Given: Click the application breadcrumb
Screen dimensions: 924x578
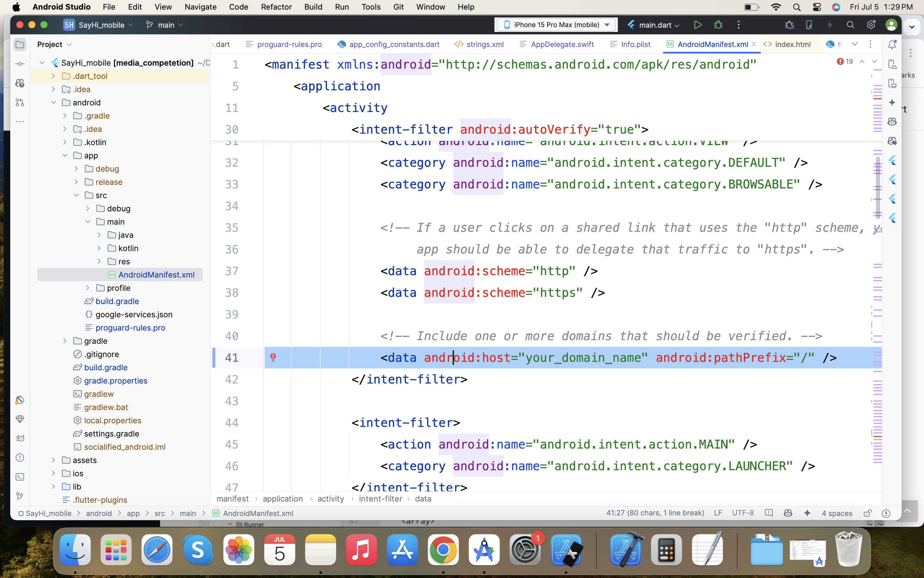Looking at the screenshot, I should (282, 499).
